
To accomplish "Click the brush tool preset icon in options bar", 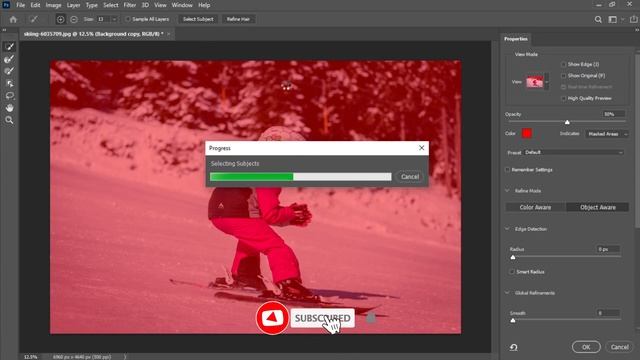I will click(x=34, y=19).
